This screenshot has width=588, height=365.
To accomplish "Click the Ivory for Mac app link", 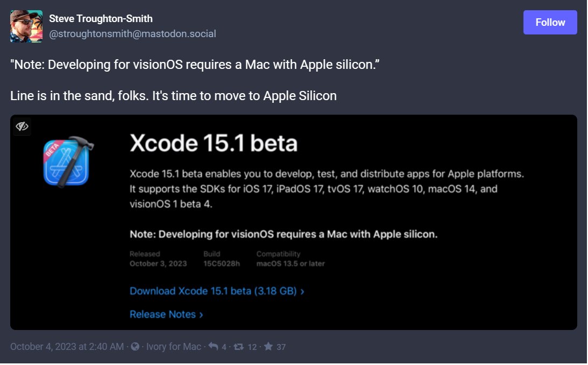I will point(174,347).
